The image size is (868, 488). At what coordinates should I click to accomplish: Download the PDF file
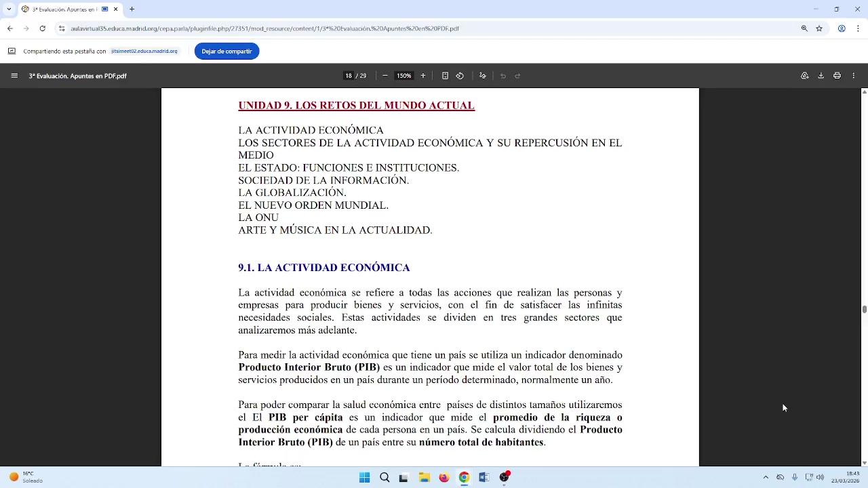click(x=821, y=76)
